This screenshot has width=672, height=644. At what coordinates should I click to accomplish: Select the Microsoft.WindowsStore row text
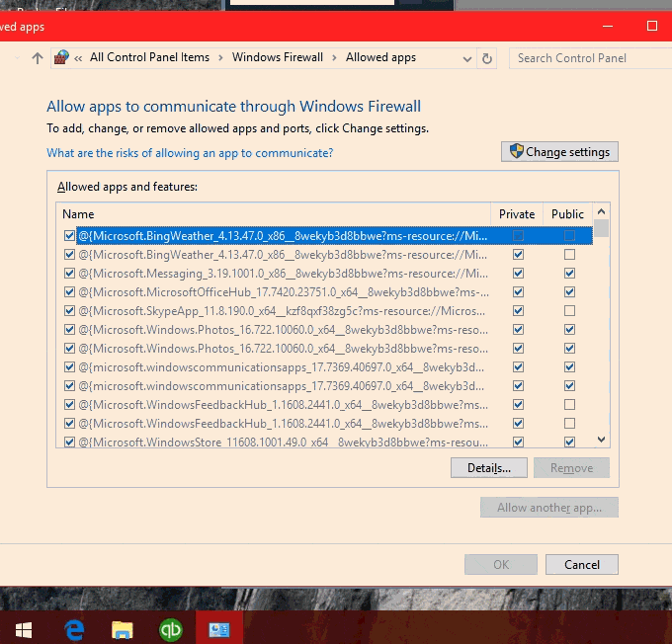coord(283,442)
